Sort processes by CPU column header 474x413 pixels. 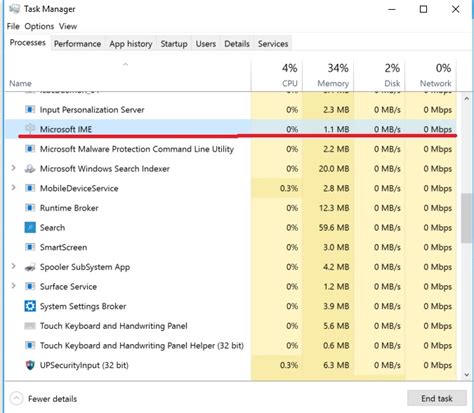pyautogui.click(x=277, y=75)
